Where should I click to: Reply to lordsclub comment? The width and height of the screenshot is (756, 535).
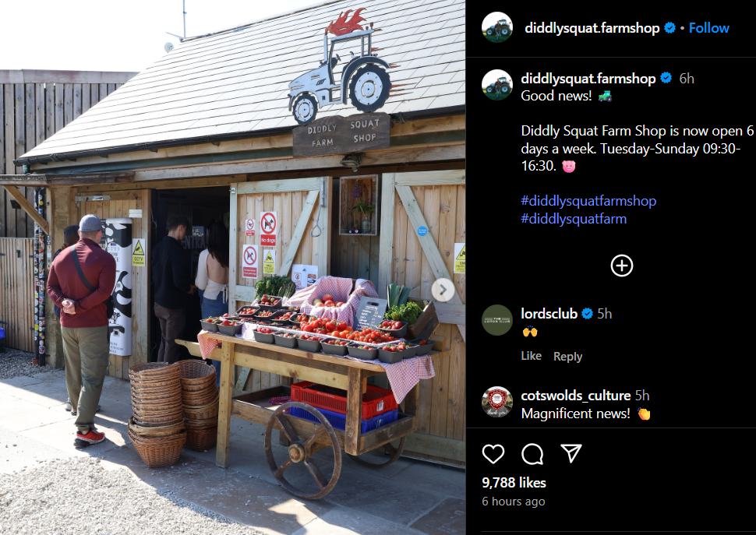[x=567, y=357]
